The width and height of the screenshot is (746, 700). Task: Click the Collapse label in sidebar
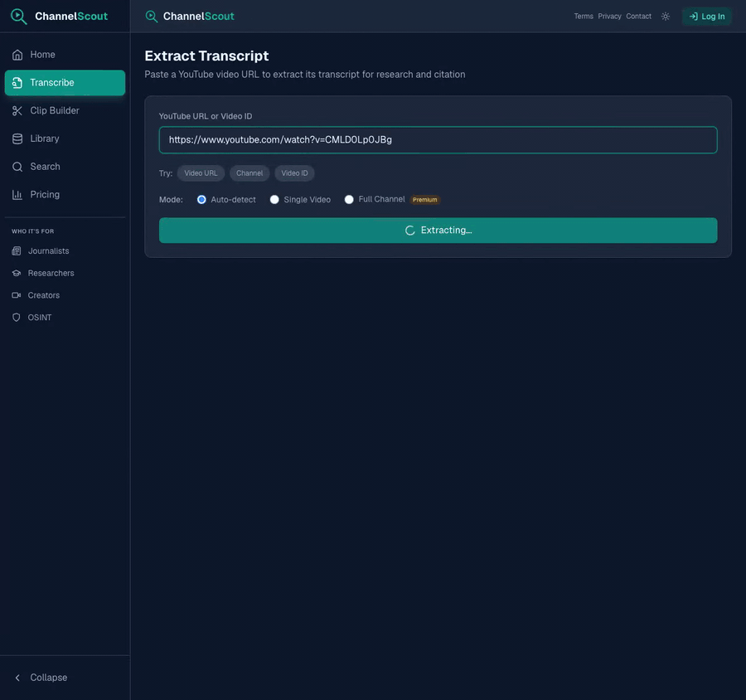pos(49,678)
